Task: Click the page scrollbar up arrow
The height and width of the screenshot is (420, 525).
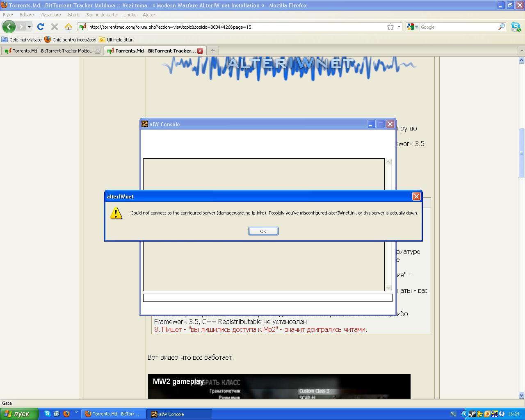Action: click(522, 60)
